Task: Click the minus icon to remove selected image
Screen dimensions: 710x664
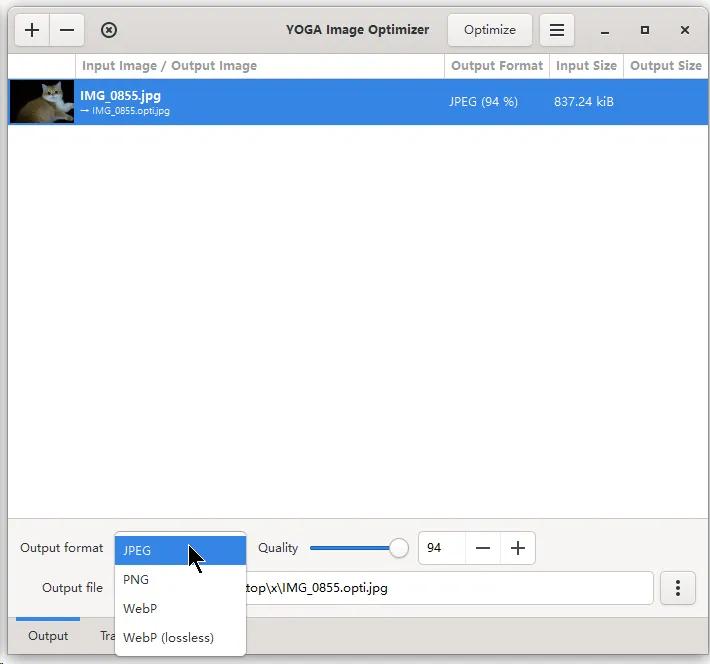Action: (x=67, y=30)
